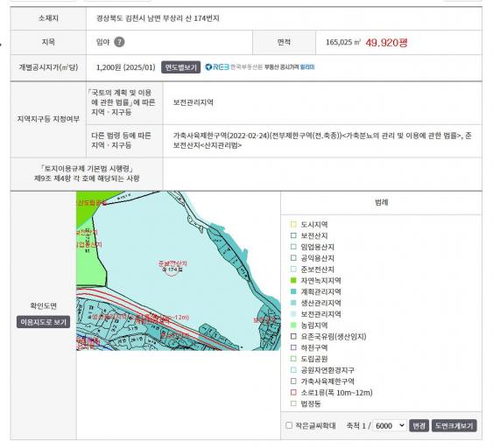Click the 자연녹지지역 green legend swatch

click(293, 280)
